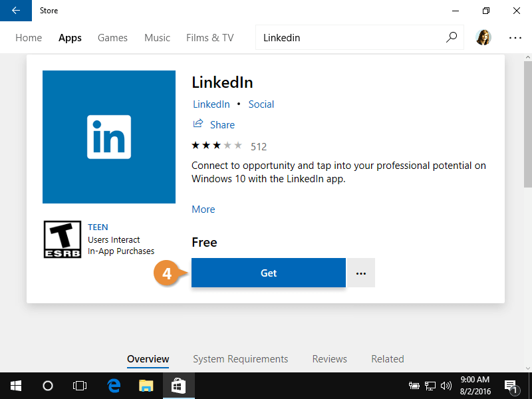532x399 pixels.
Task: Click the ESRB Teen rating badge
Action: pos(63,239)
